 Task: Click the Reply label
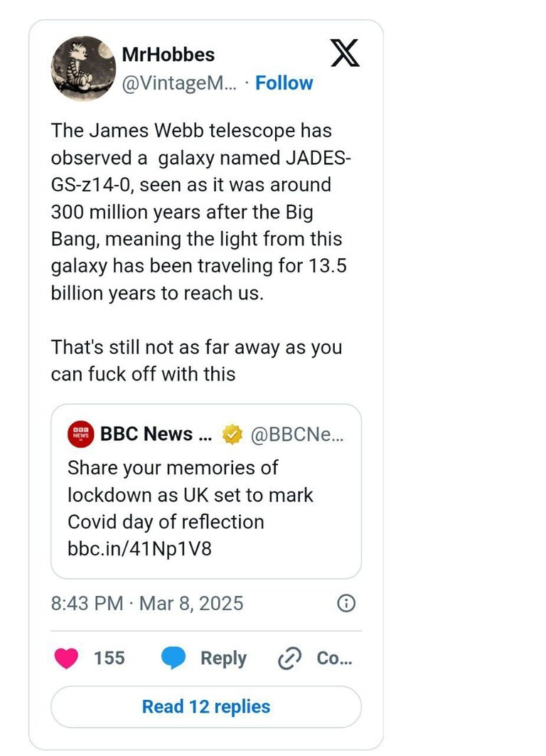click(x=223, y=659)
